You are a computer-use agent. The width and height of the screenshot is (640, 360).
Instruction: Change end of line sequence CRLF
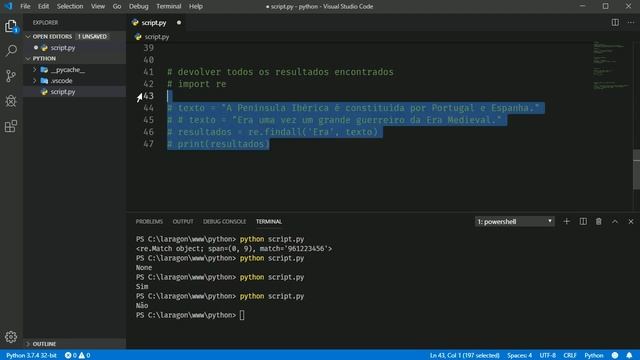570,355
